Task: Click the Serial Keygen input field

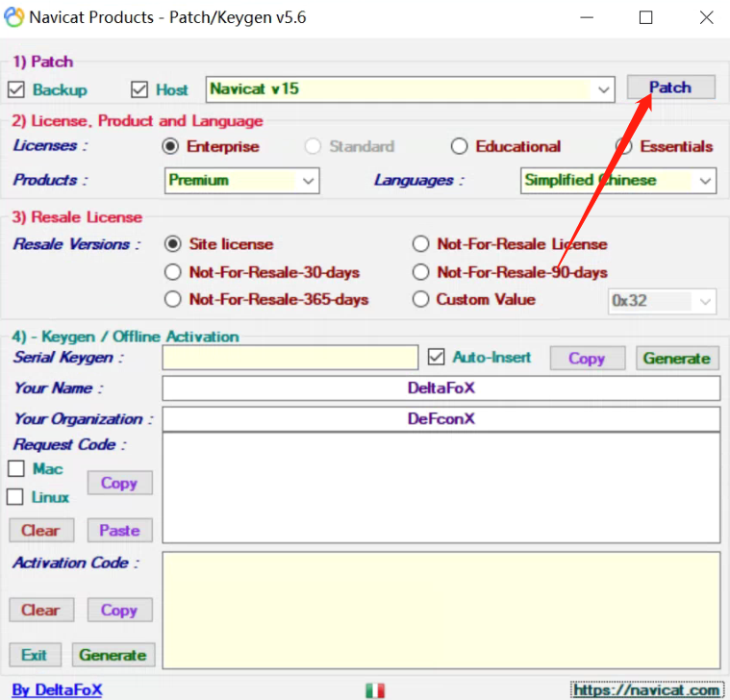Action: click(290, 358)
